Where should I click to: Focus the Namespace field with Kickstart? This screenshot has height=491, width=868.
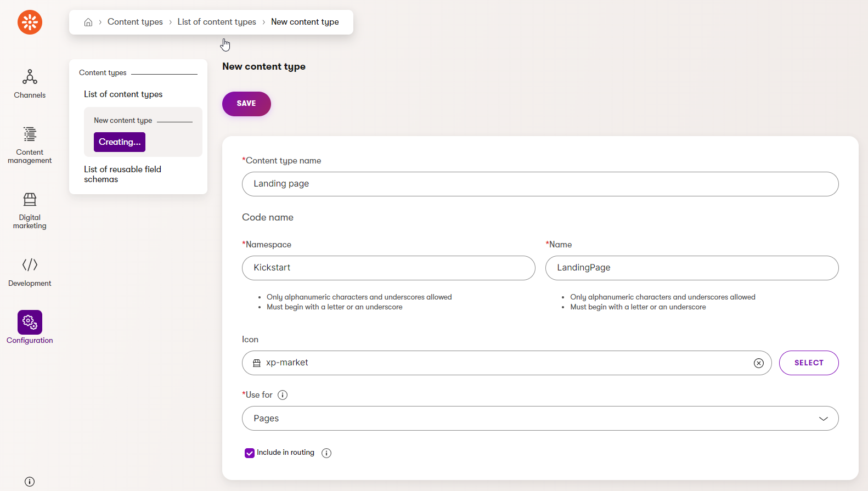388,268
